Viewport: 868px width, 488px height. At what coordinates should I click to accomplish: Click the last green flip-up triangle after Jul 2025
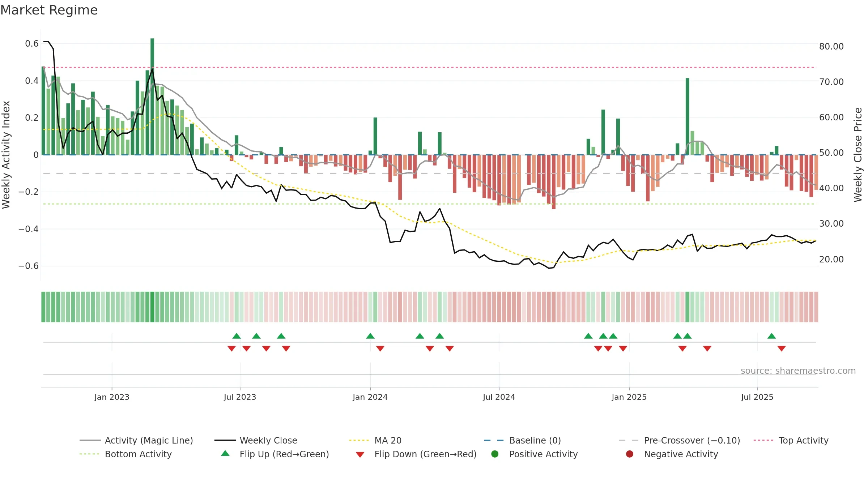(771, 336)
